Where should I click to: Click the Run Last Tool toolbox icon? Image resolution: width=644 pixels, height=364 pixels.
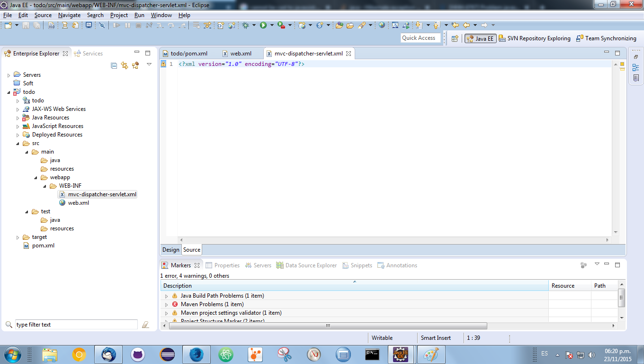tap(281, 25)
